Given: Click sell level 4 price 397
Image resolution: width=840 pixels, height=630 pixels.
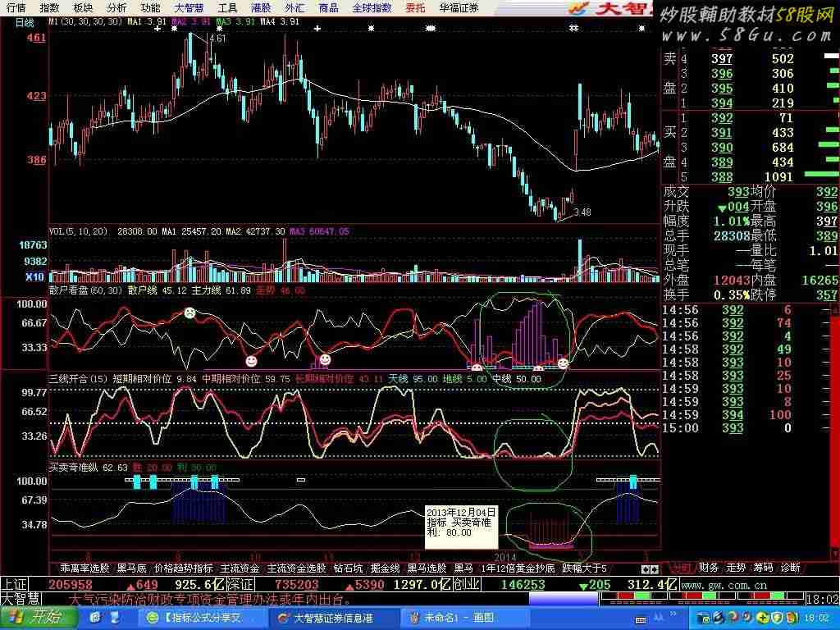Looking at the screenshot, I should tap(722, 58).
